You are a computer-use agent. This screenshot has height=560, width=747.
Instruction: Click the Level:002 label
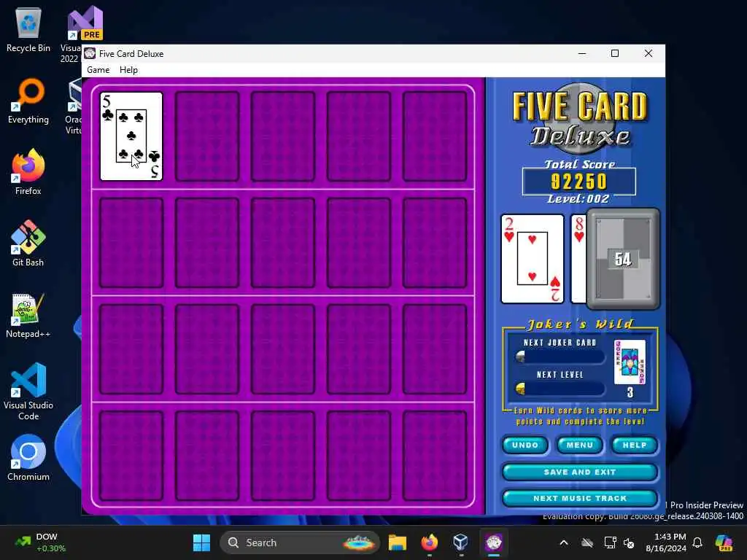[x=578, y=199]
